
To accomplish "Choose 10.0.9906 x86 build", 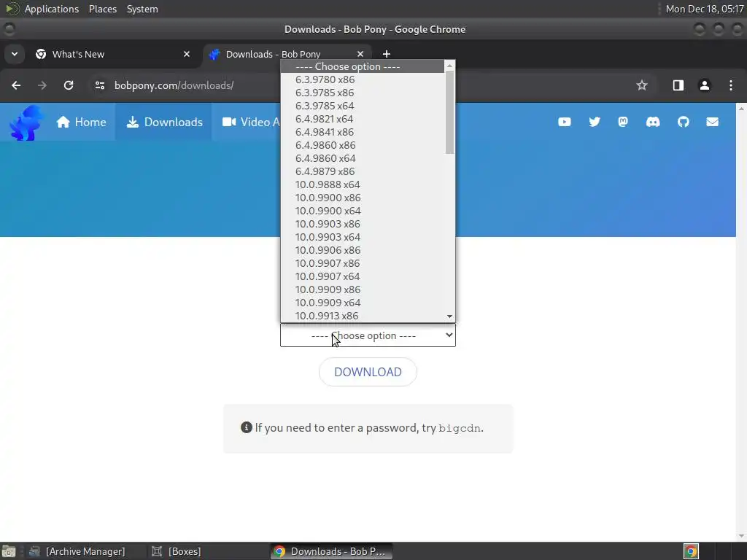I will (x=363, y=250).
